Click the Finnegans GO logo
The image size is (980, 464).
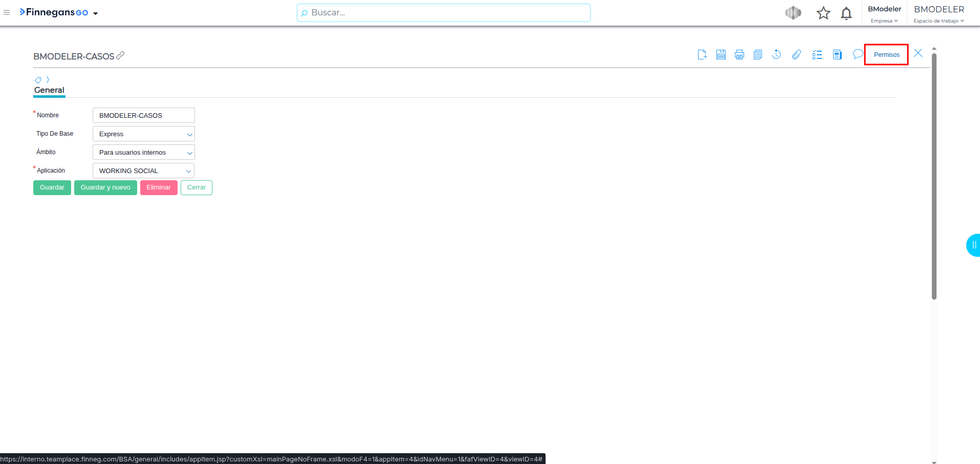[x=54, y=12]
